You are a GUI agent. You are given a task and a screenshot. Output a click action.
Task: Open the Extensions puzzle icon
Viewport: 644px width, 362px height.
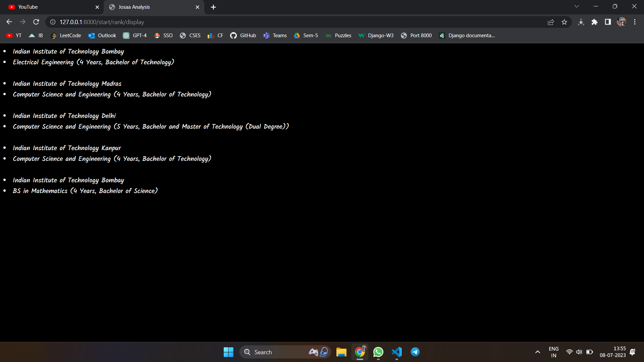pyautogui.click(x=594, y=22)
